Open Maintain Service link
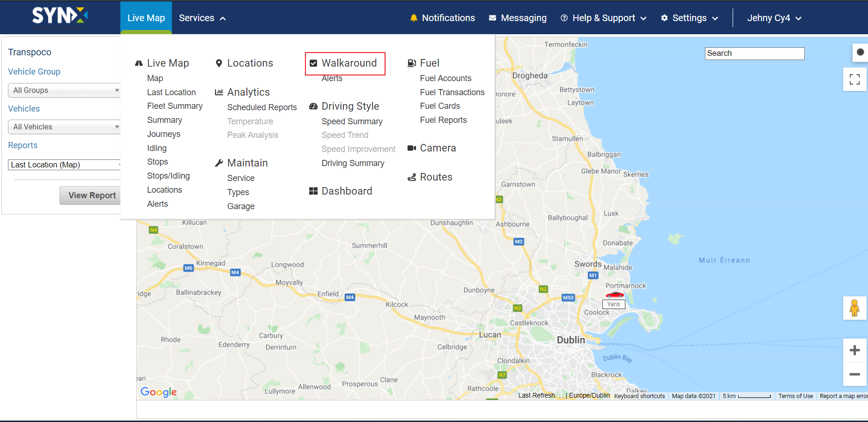Viewport: 868px width, 422px height. (241, 178)
